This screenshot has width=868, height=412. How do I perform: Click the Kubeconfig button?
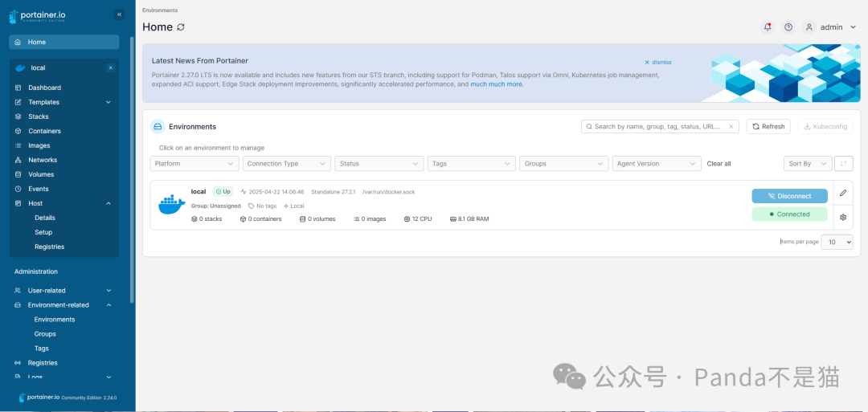point(825,127)
